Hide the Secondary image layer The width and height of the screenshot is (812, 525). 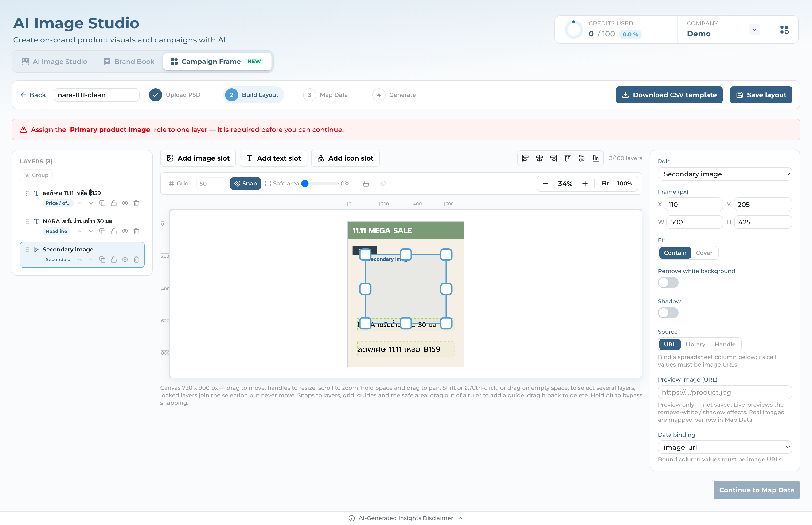point(125,259)
